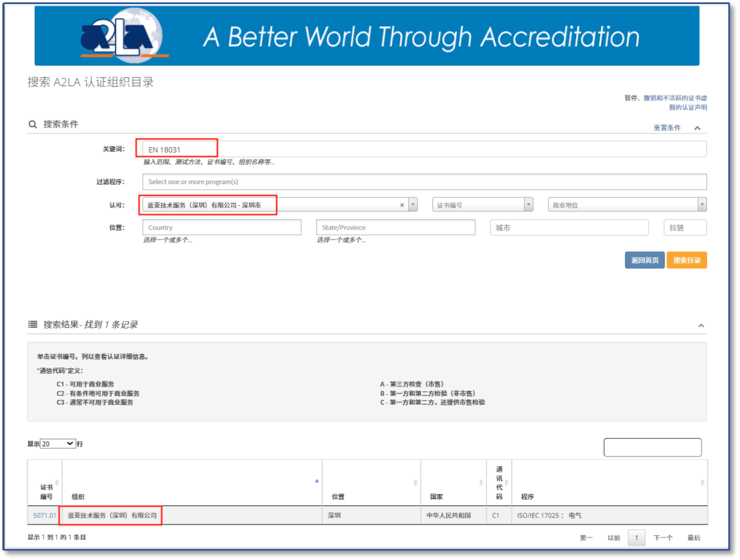The height and width of the screenshot is (560, 740).
Task: Go to the previous results page
Action: pos(613,537)
